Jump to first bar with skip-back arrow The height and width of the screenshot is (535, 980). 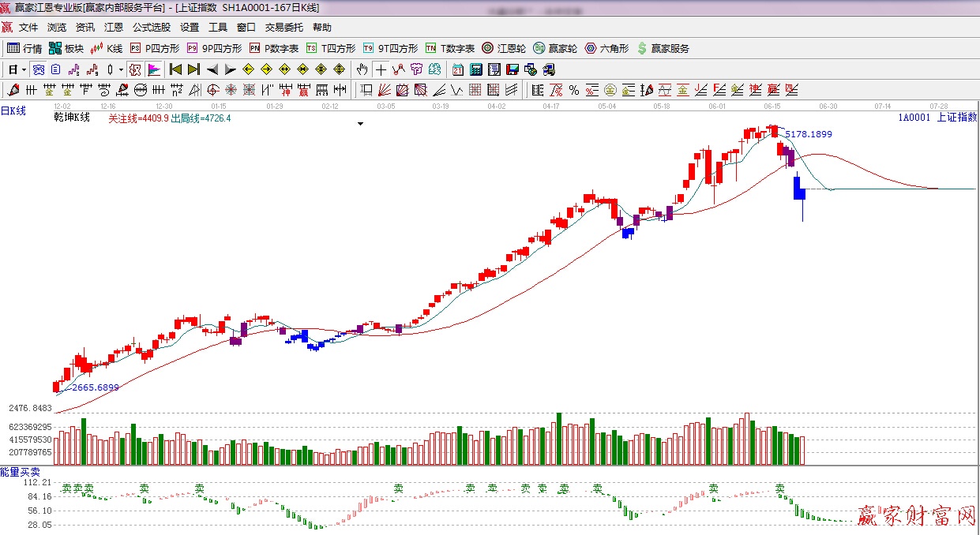coord(175,69)
